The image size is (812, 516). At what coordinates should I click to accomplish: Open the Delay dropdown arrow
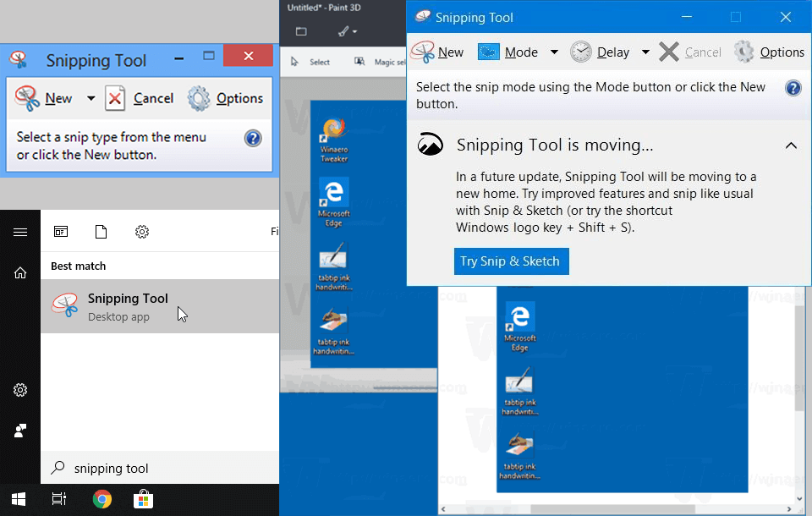click(x=645, y=52)
